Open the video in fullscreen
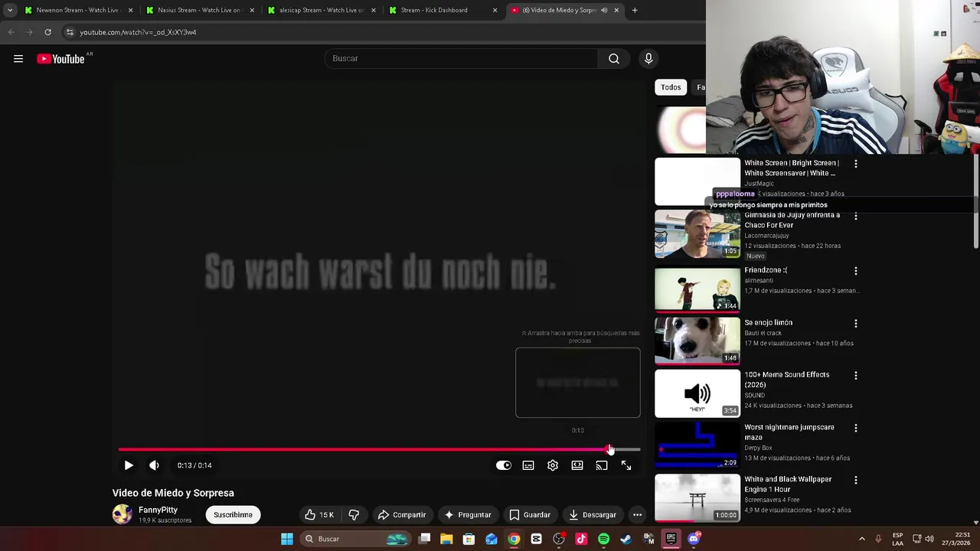The height and width of the screenshot is (551, 980). click(x=626, y=465)
